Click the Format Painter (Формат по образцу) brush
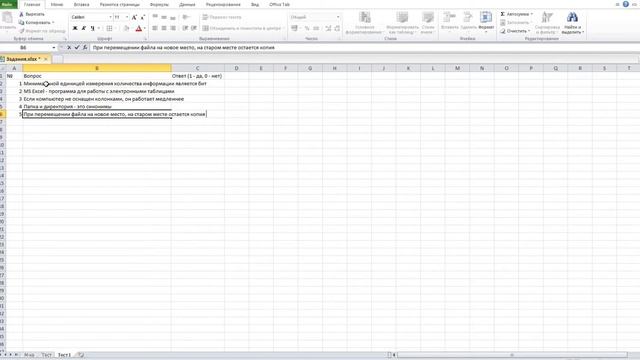Screen dimensions: 640x360 coord(42,31)
